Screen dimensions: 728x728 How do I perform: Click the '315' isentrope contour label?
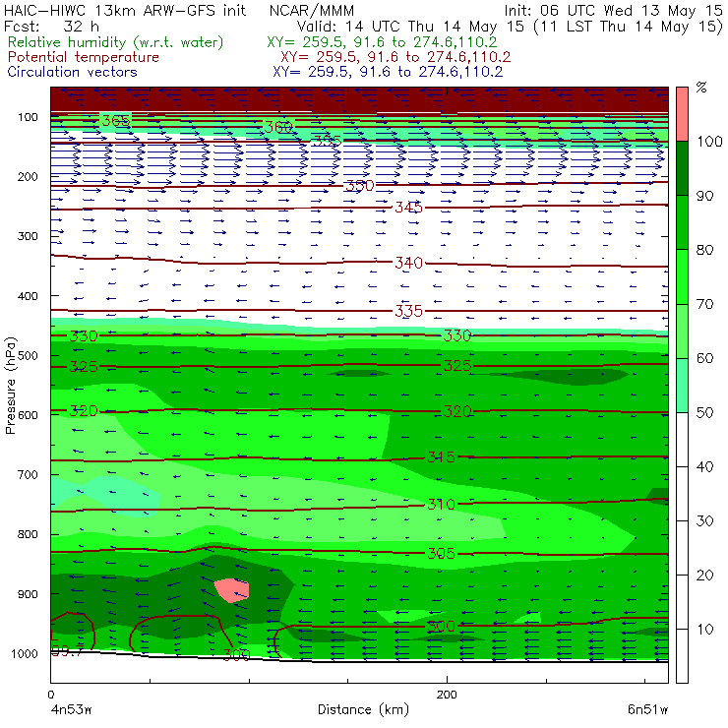(x=441, y=457)
